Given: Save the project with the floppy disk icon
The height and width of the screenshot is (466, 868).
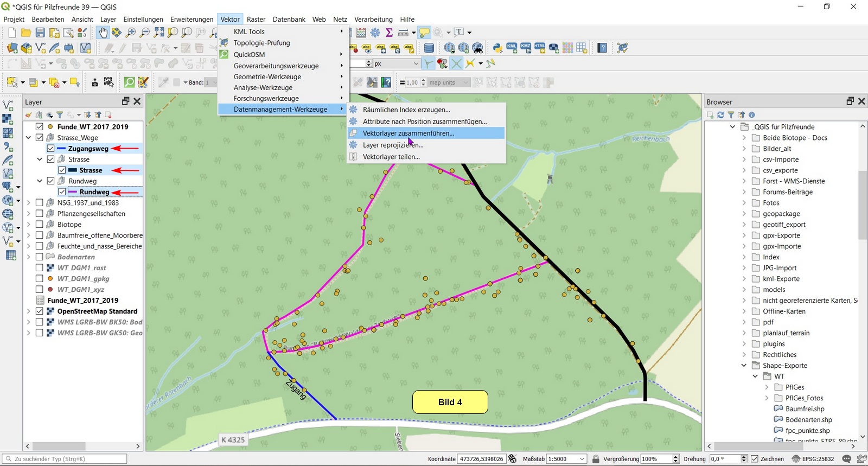Looking at the screenshot, I should click(40, 33).
